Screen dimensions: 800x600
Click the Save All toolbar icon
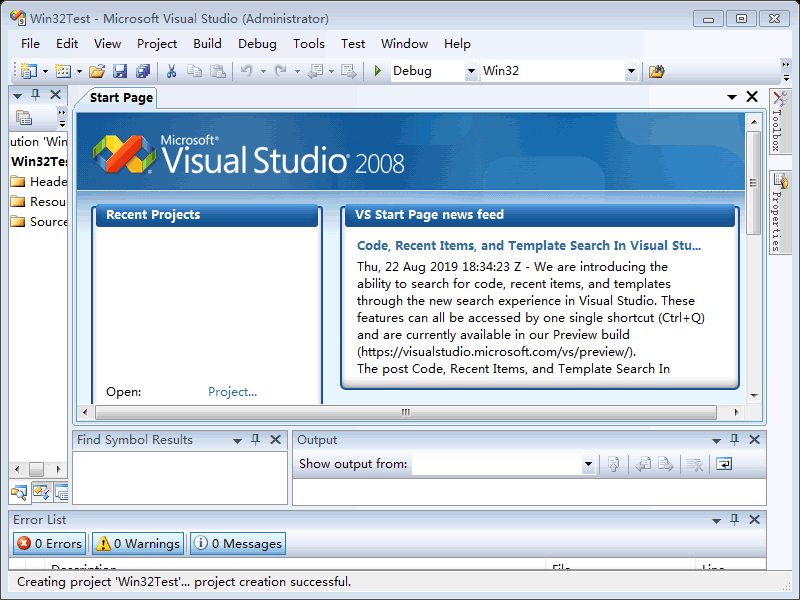pyautogui.click(x=143, y=71)
